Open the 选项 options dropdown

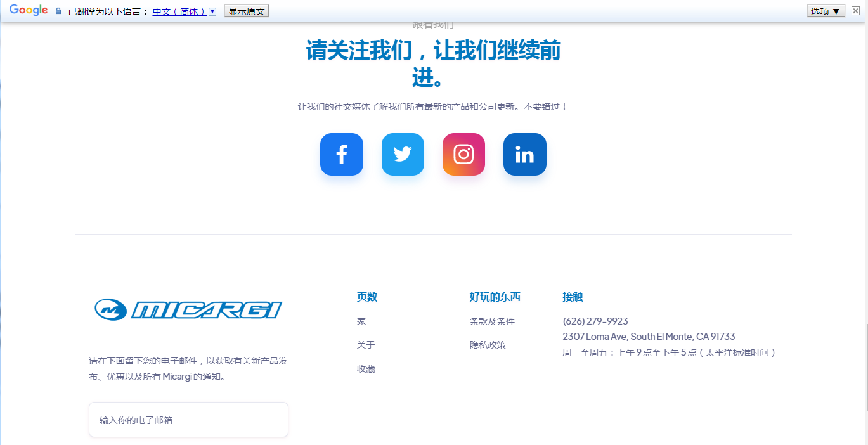click(826, 11)
